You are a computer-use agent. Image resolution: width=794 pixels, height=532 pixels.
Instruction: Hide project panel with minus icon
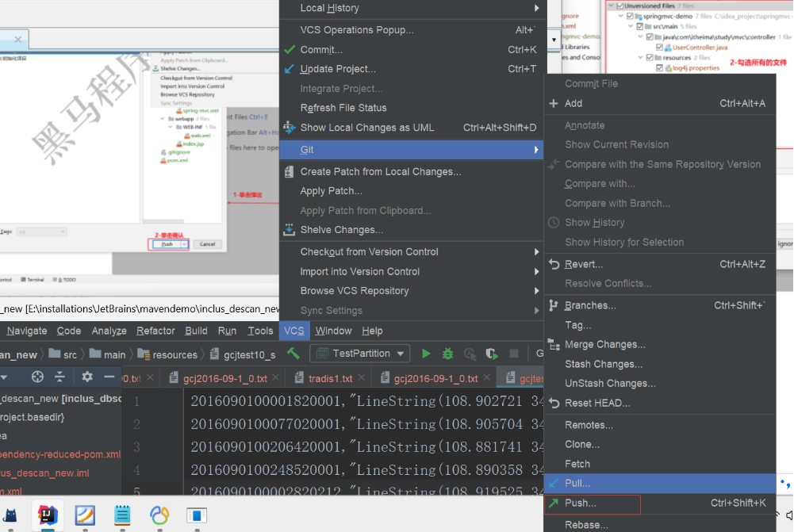coord(109,377)
